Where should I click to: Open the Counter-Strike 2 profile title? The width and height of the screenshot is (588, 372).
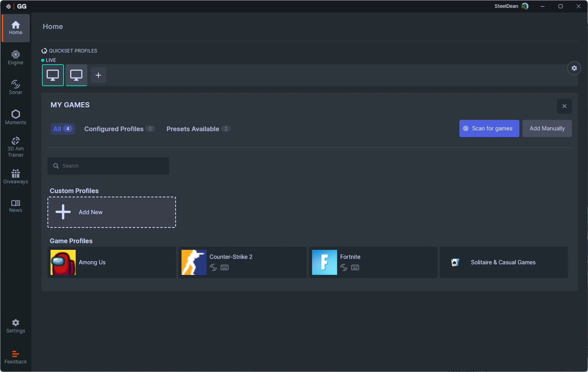pyautogui.click(x=231, y=257)
